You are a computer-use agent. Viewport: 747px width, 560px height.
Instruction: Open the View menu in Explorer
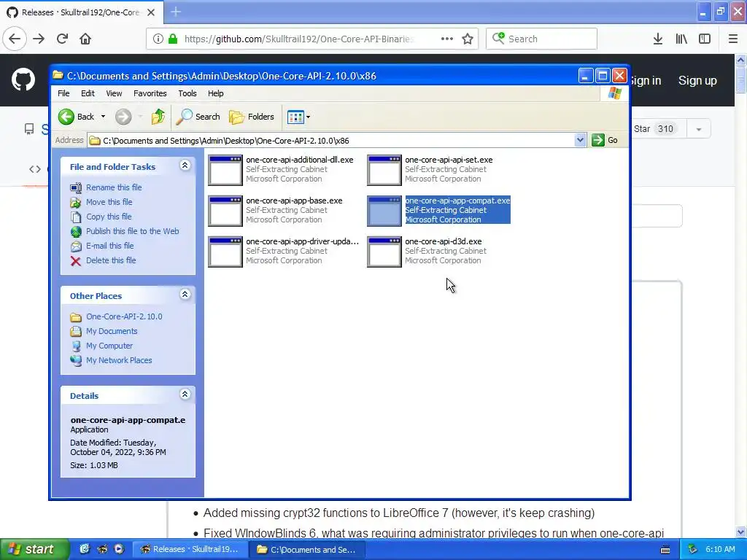click(x=114, y=93)
